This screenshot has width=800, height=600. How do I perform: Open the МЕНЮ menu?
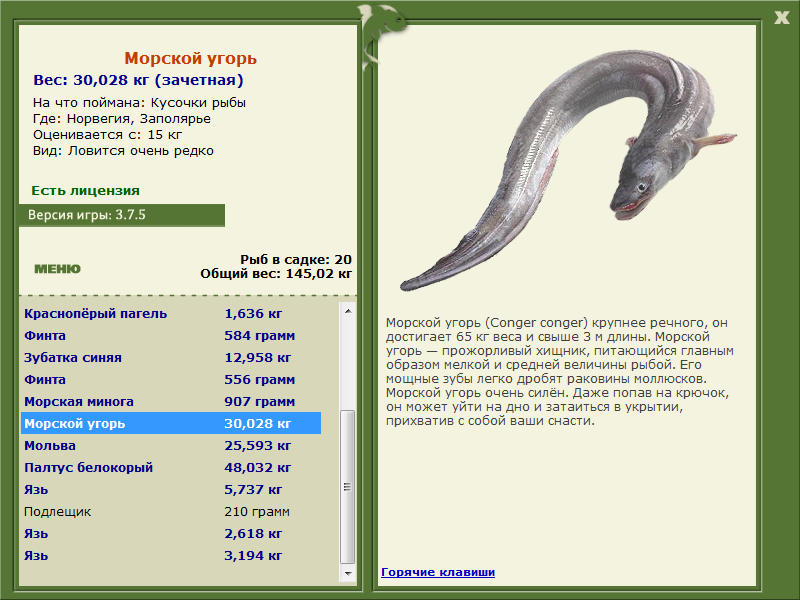click(x=57, y=269)
